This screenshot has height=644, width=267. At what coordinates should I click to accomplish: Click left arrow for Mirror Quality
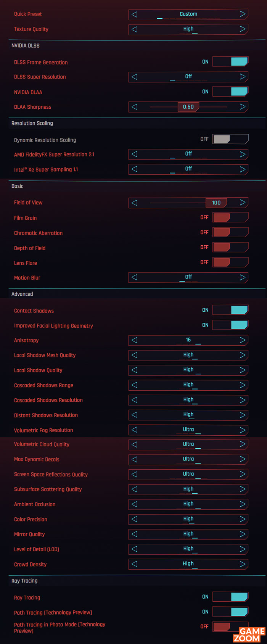click(x=134, y=534)
